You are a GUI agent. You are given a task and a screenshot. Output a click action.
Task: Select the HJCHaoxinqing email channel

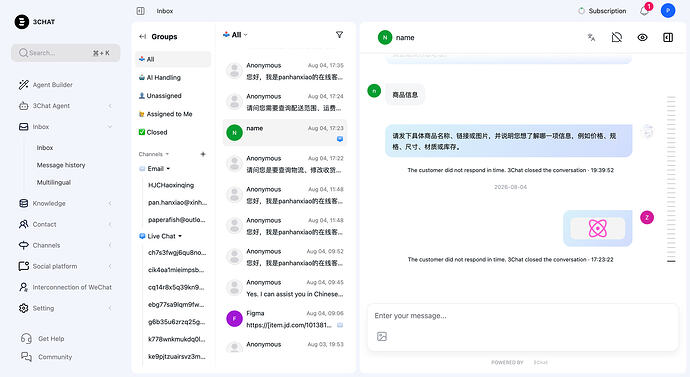(x=171, y=185)
